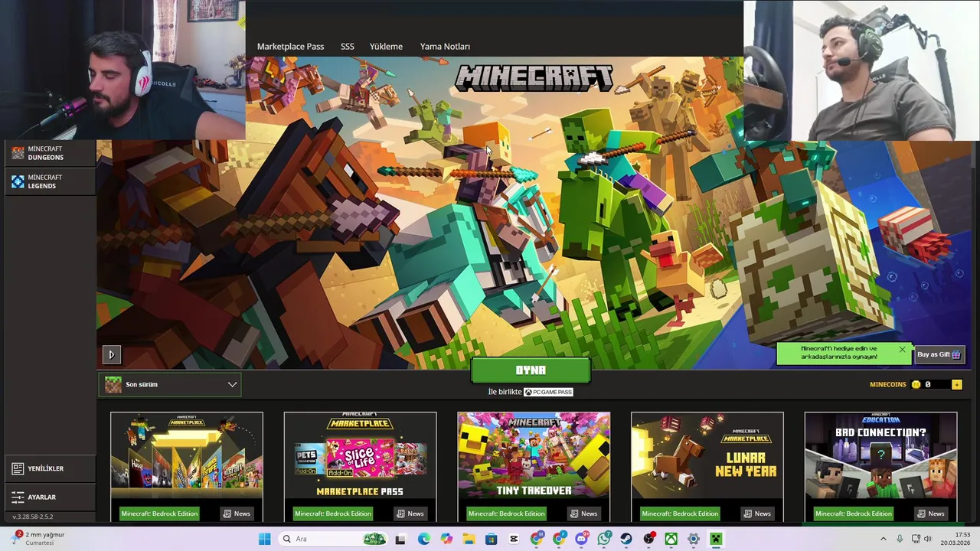Image resolution: width=980 pixels, height=551 pixels.
Task: Click the Buy as Gift button
Action: [939, 354]
